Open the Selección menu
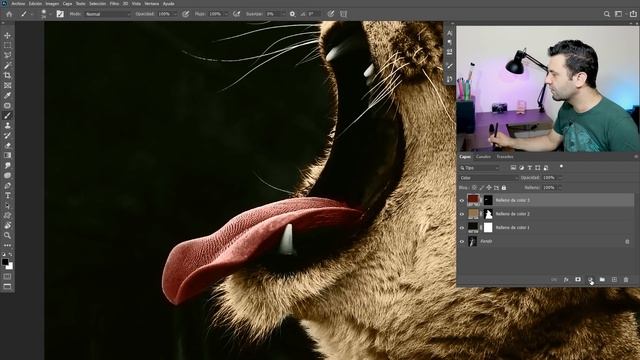This screenshot has width=640, height=360. pos(98,4)
